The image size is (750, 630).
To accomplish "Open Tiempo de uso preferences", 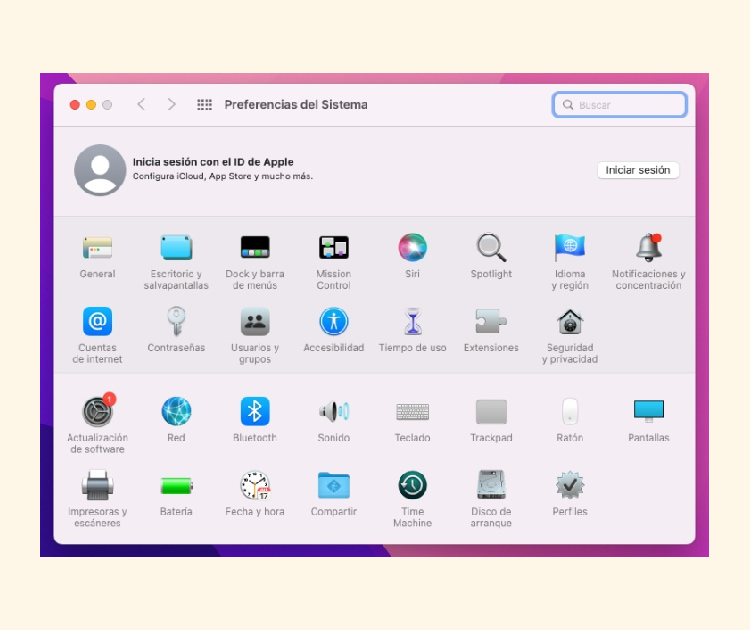I will point(412,321).
